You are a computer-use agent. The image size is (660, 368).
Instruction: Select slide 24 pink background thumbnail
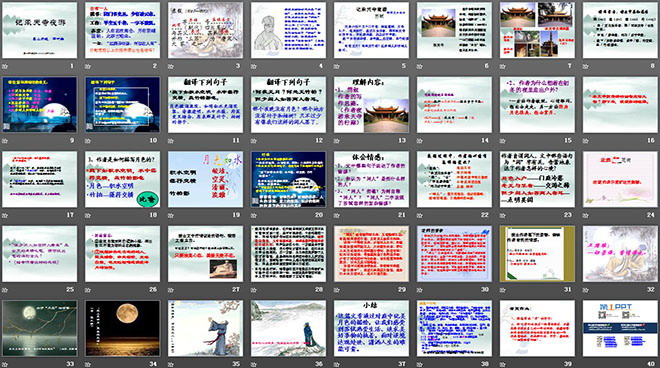[x=620, y=179]
